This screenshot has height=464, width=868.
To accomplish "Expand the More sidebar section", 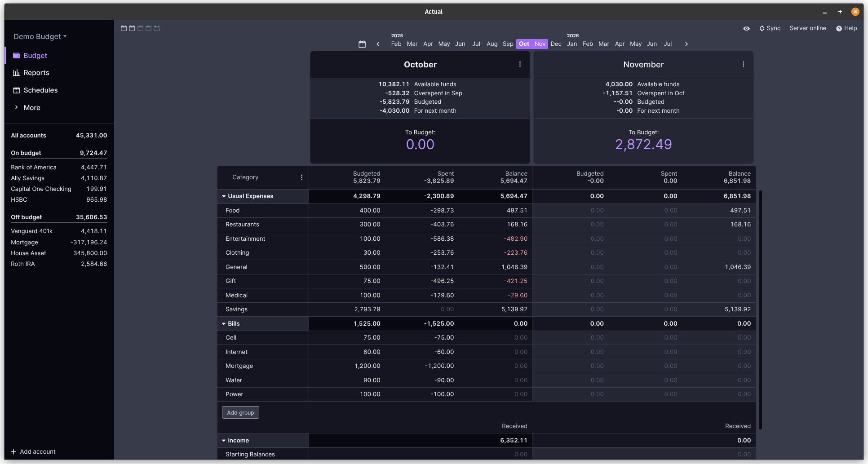I will [x=31, y=108].
